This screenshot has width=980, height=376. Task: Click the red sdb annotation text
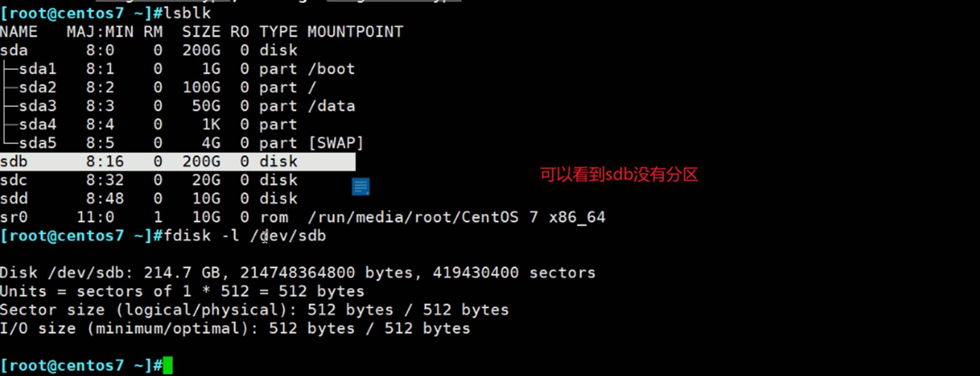tap(618, 174)
